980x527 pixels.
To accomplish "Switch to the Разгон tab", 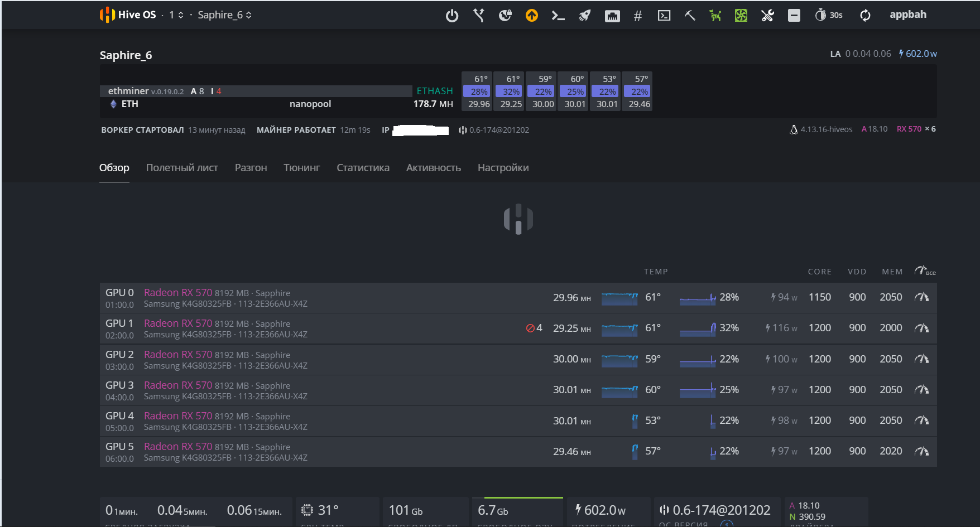I will [251, 168].
